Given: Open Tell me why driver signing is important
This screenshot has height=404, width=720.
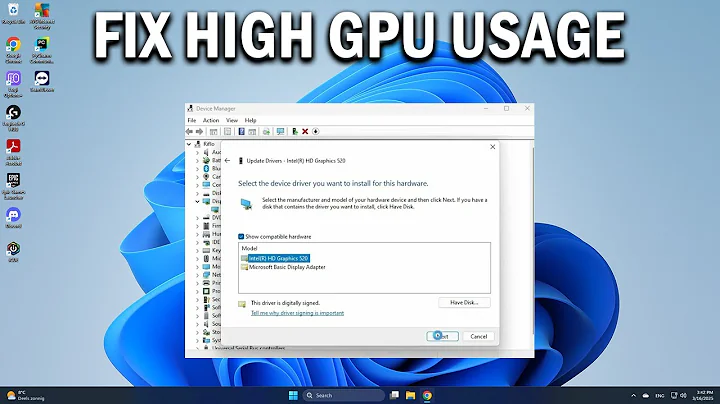Looking at the screenshot, I should click(x=297, y=313).
